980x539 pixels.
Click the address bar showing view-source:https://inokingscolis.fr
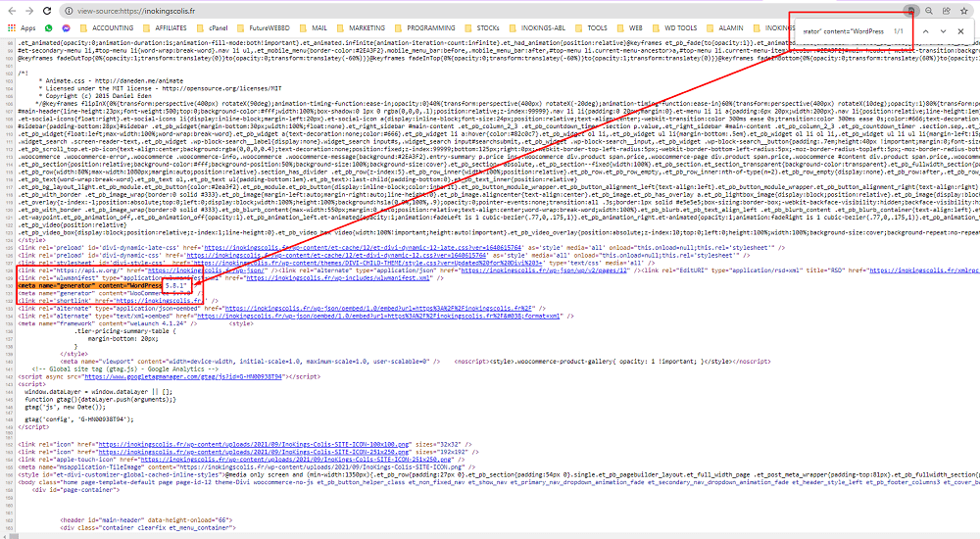click(487, 11)
